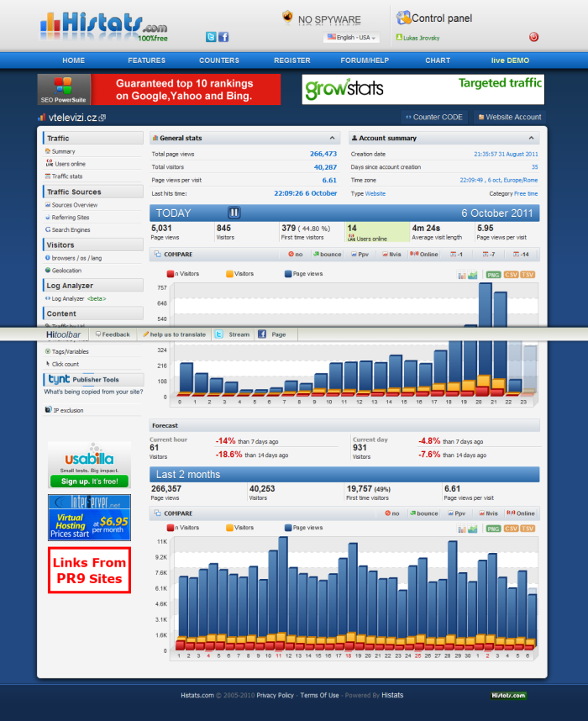Click the Links From PR9 Sites ad
The image size is (588, 721).
[x=89, y=571]
